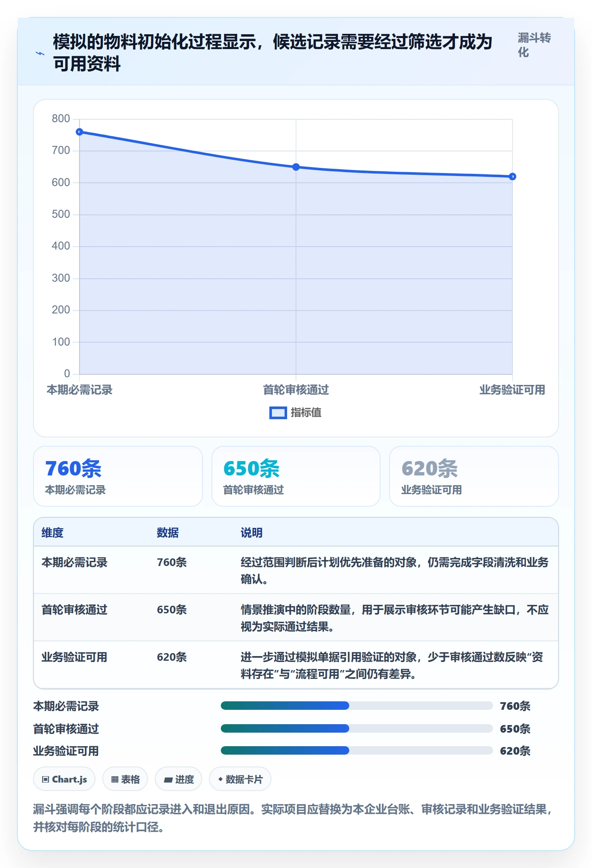The width and height of the screenshot is (592, 868).
Task: Click the 数据卡片 tag chip
Action: 240,779
